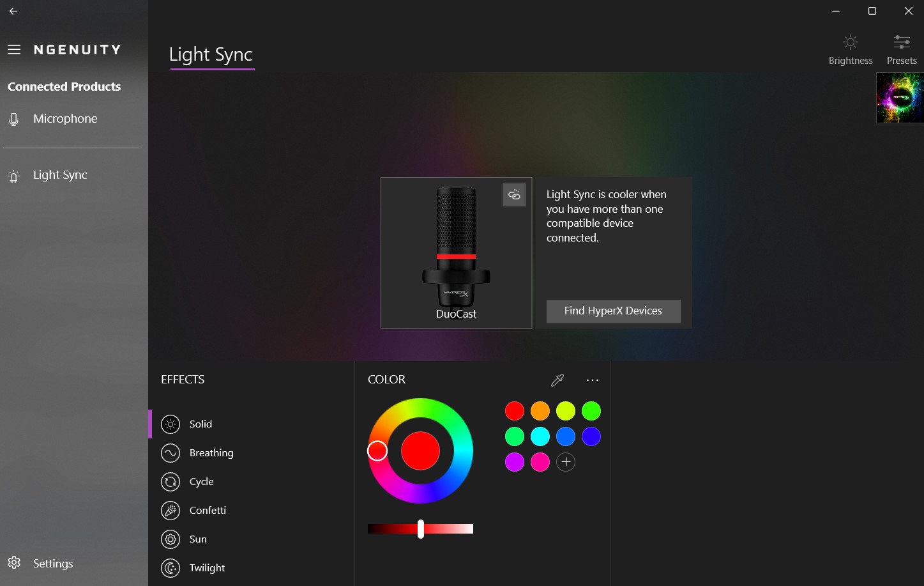Open the Presets panel

point(902,50)
